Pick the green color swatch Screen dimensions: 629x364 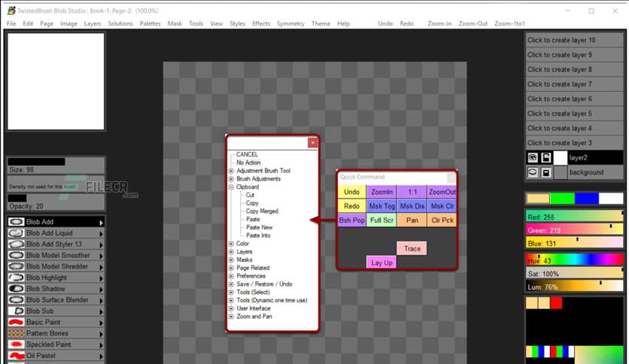[x=562, y=199]
